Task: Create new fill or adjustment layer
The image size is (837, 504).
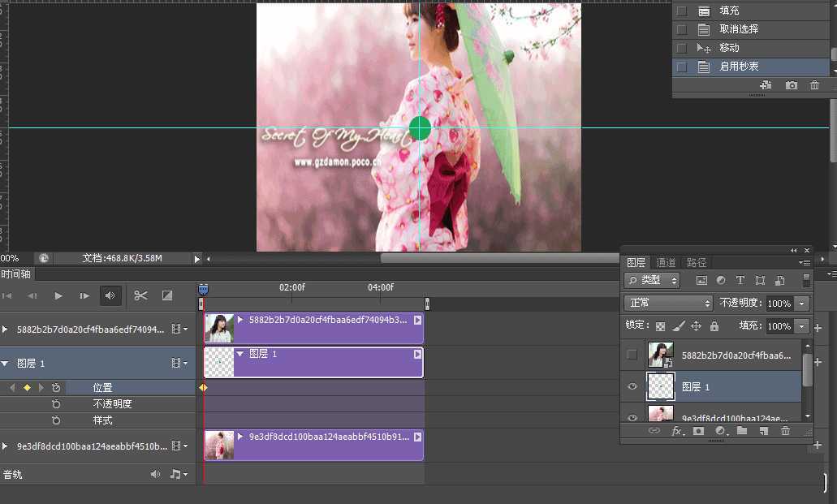Action: 721,430
